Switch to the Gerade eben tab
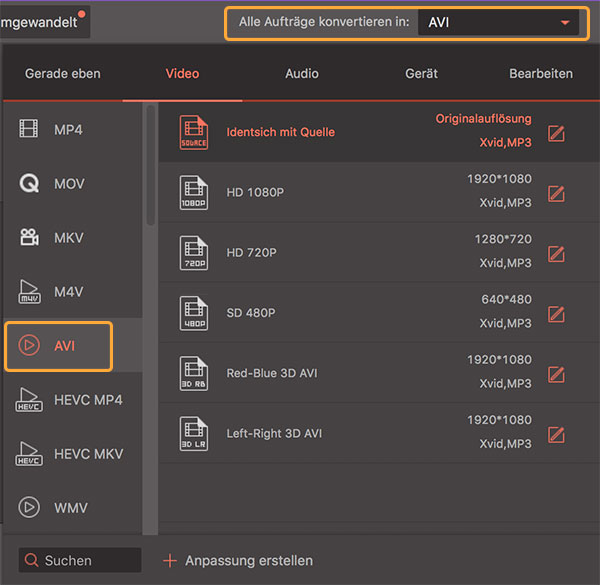600x585 pixels. tap(63, 73)
